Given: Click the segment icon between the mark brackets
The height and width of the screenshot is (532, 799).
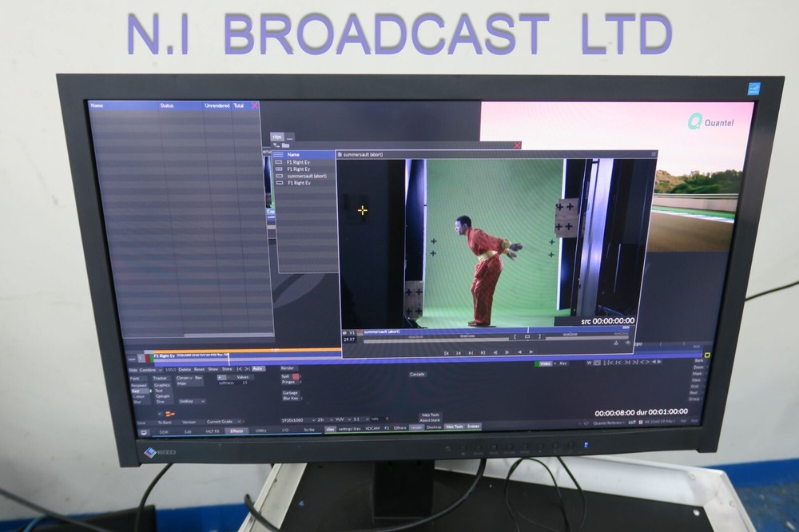Looking at the screenshot, I should tap(527, 336).
